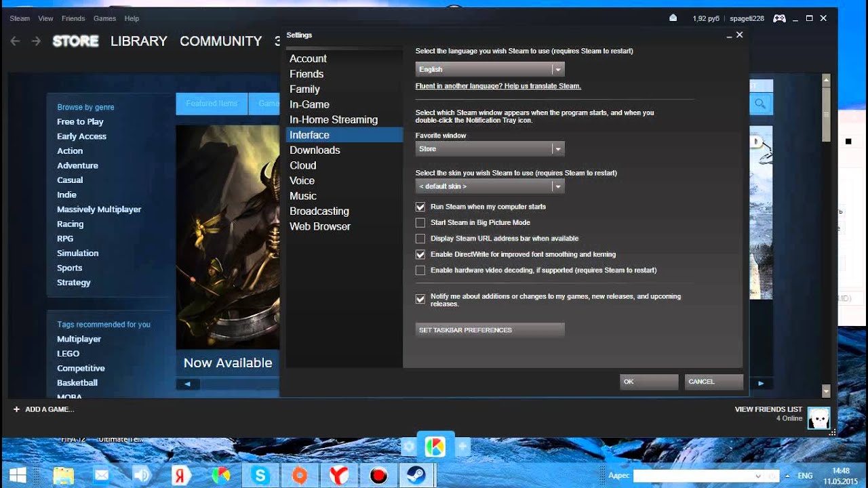Select Broadcasting settings category

(x=344, y=211)
